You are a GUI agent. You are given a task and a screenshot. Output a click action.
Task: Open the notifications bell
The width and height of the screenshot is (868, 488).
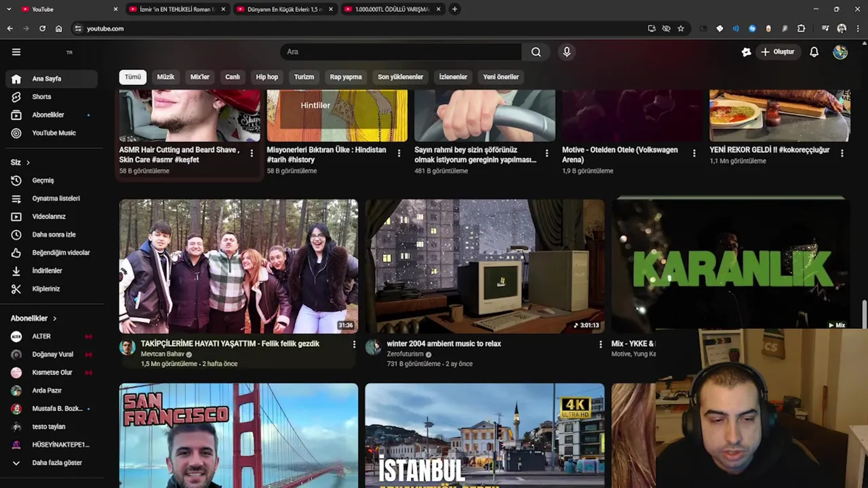(x=814, y=52)
